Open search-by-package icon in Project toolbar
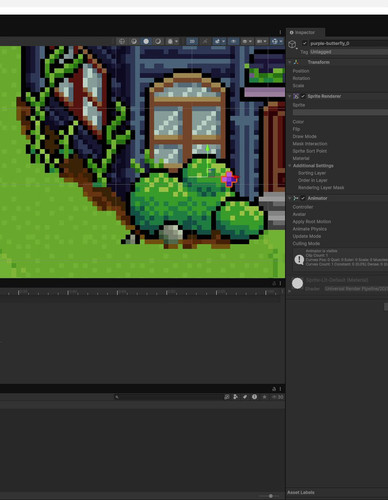This screenshot has width=388, height=500. pos(227,397)
